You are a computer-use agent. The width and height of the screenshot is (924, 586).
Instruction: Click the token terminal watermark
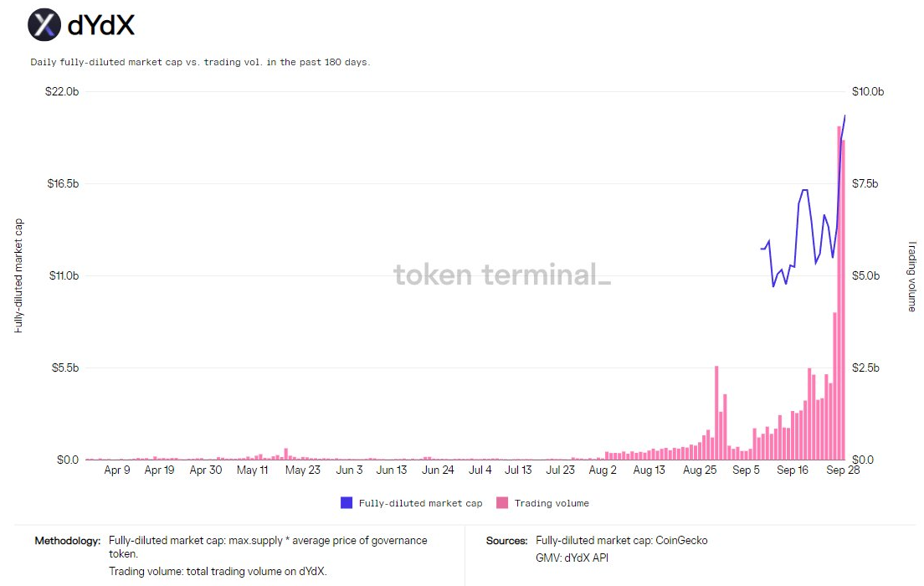(502, 275)
